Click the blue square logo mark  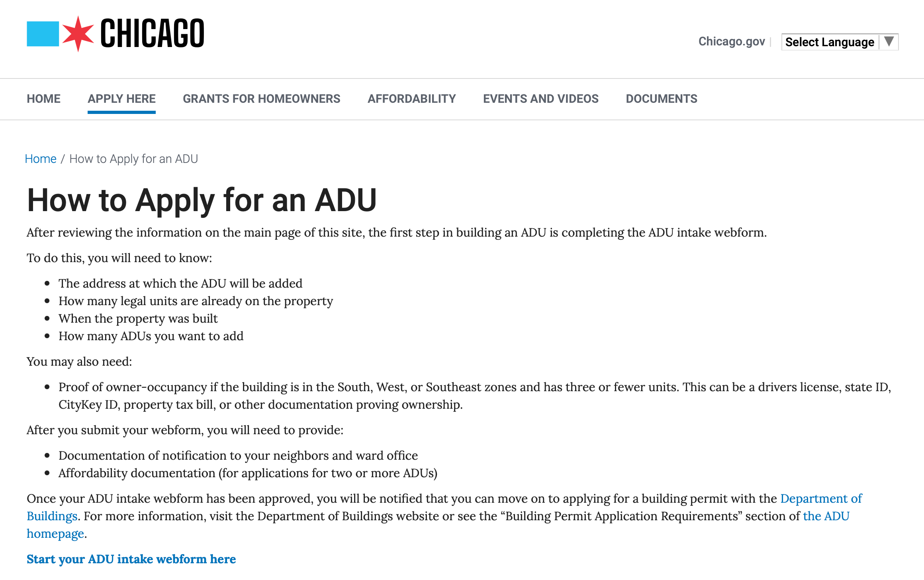point(43,34)
